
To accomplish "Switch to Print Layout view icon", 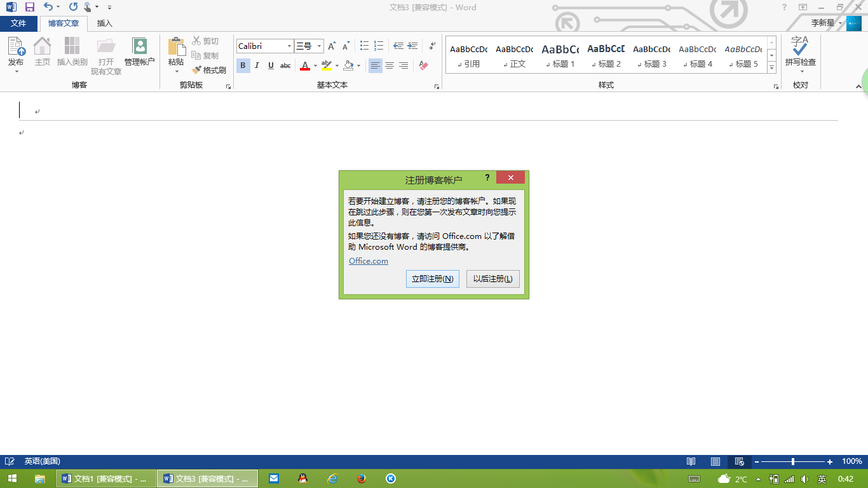I will [x=715, y=461].
